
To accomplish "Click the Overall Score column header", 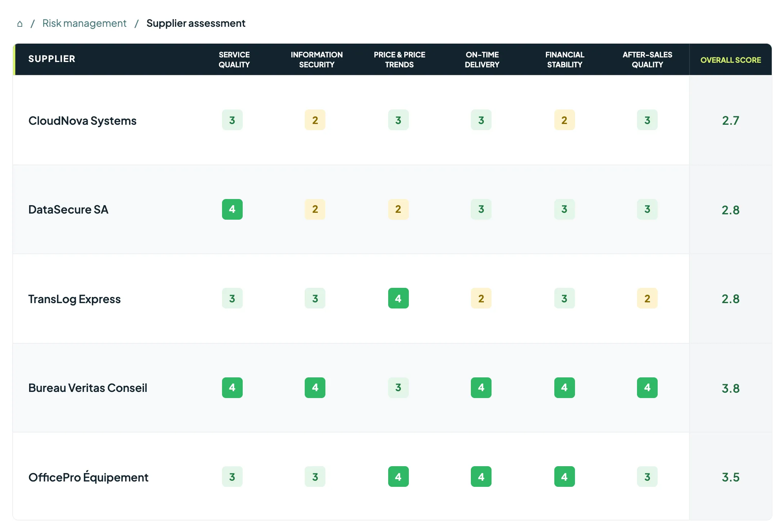I will pyautogui.click(x=730, y=60).
